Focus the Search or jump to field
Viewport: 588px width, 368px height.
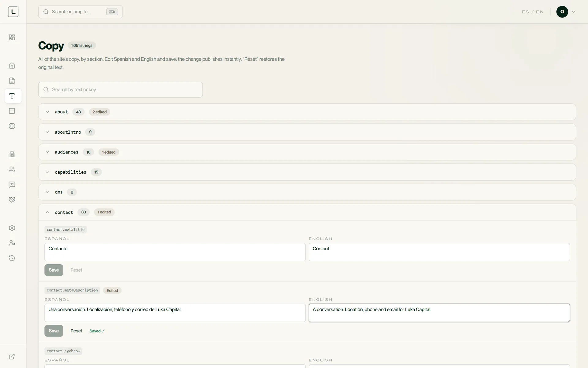click(x=80, y=12)
